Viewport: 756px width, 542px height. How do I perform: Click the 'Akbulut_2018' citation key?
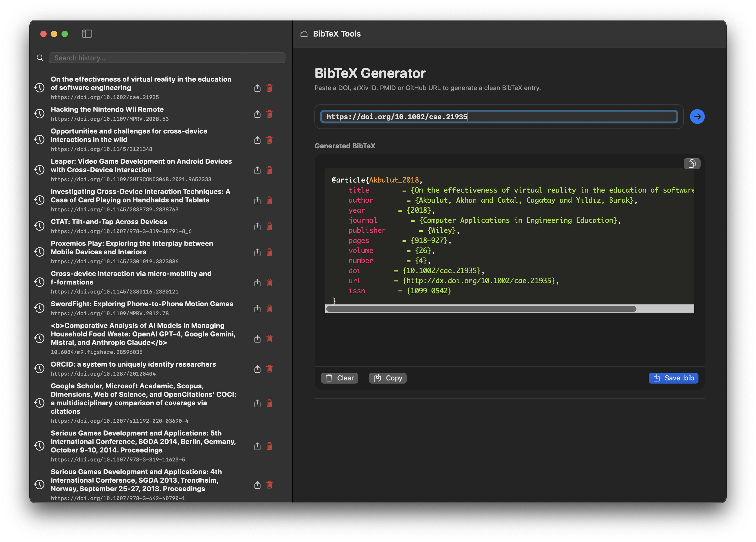pos(394,180)
